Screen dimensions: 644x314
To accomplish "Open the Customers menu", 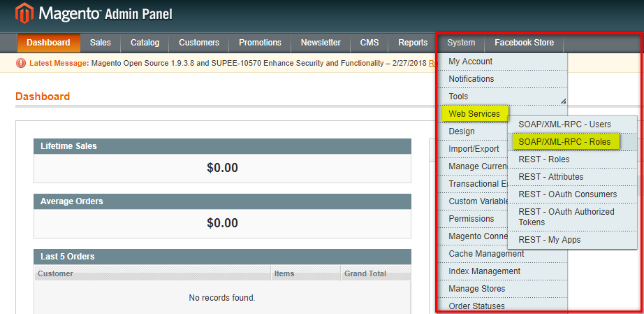I will pos(198,43).
